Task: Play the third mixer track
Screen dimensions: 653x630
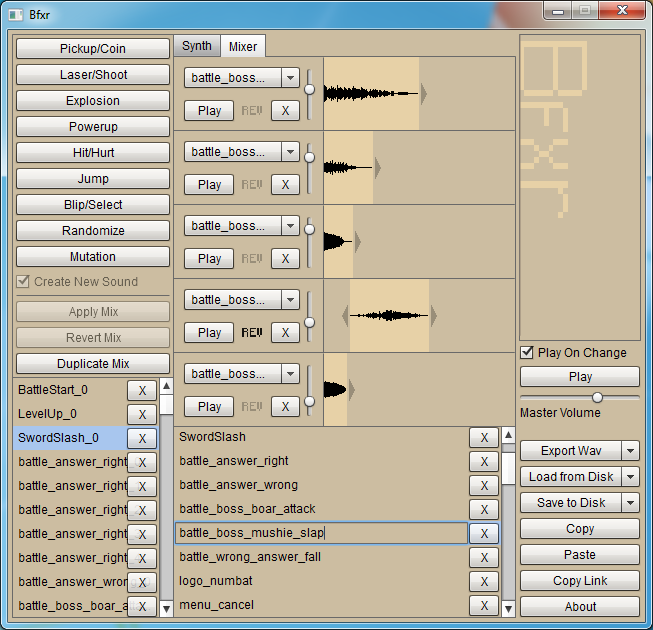Action: tap(209, 259)
